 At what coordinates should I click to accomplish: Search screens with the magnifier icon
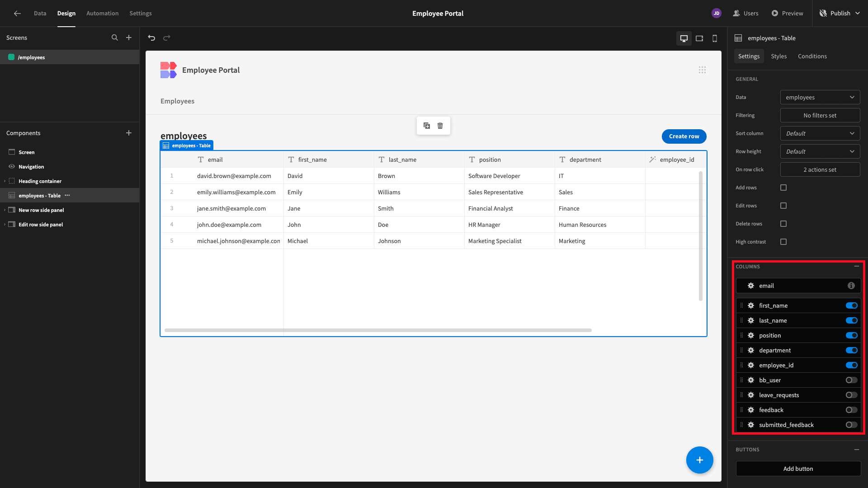pyautogui.click(x=115, y=38)
